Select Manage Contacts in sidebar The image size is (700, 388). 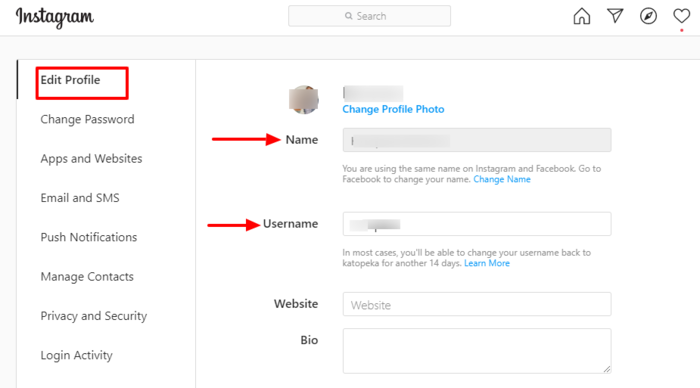87,276
